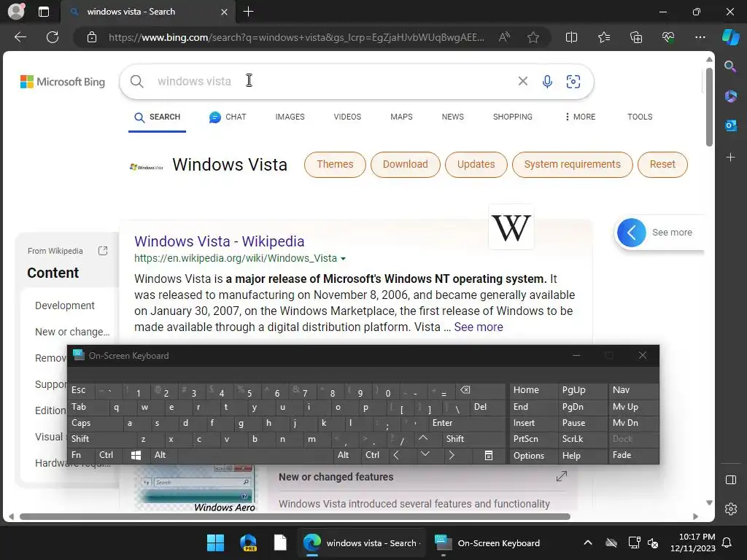Toggle ScrLk key on On-Screen Keyboard
The height and width of the screenshot is (560, 747).
(x=582, y=439)
